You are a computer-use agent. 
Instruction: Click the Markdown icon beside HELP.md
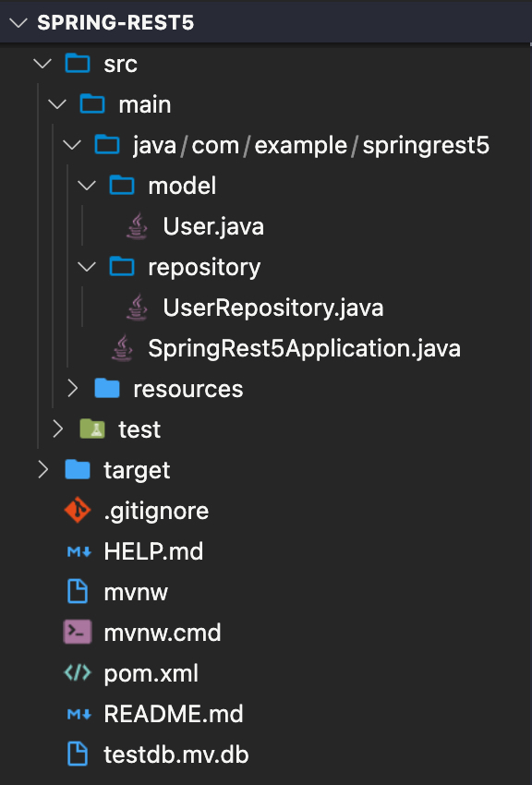pos(78,550)
